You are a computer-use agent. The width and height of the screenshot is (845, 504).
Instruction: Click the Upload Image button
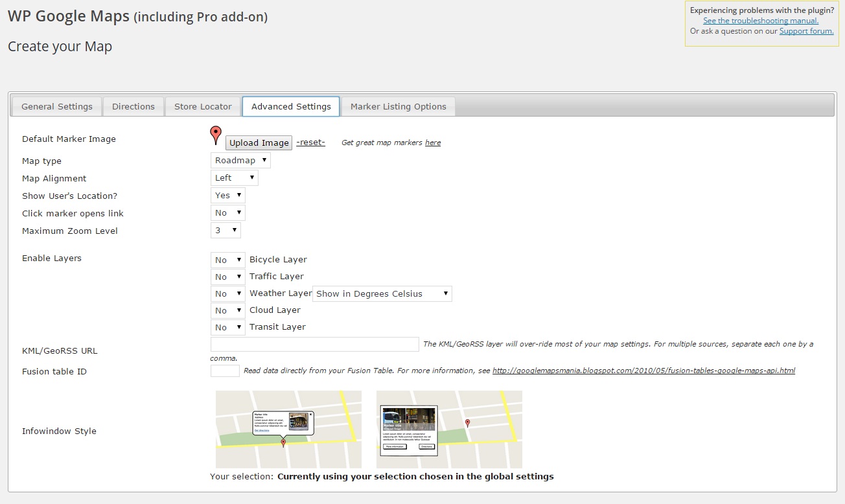tap(259, 143)
